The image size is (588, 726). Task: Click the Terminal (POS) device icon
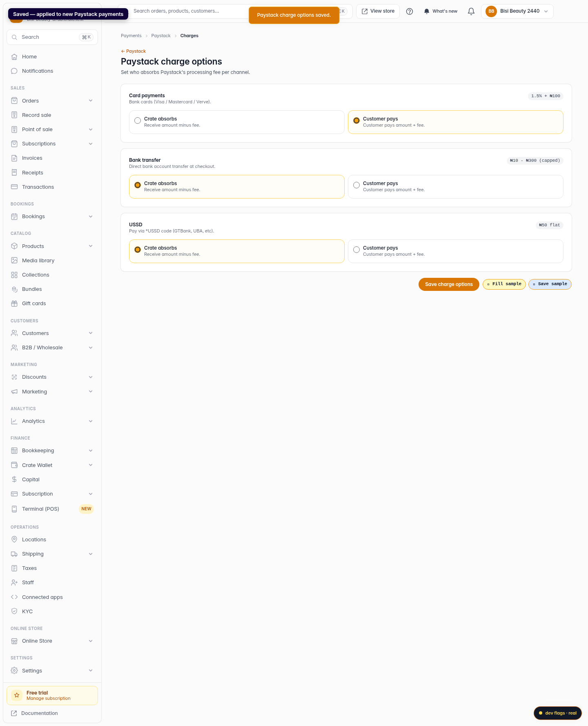(14, 509)
